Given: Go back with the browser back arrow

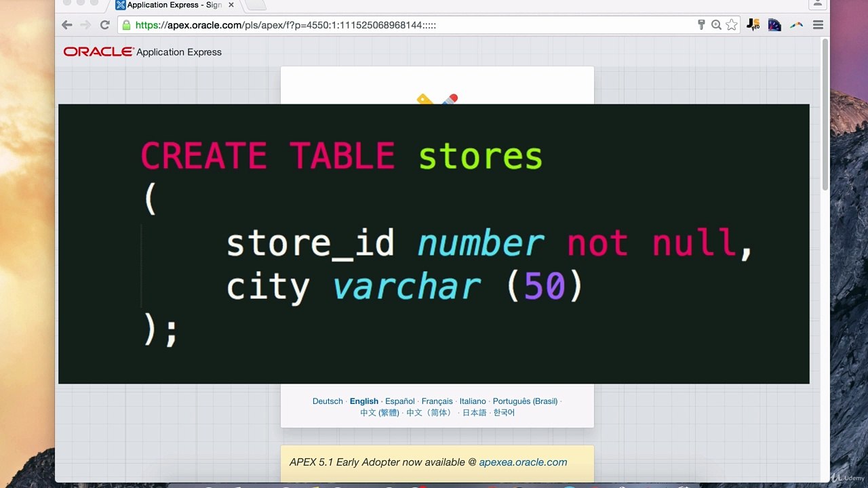Looking at the screenshot, I should 66,25.
